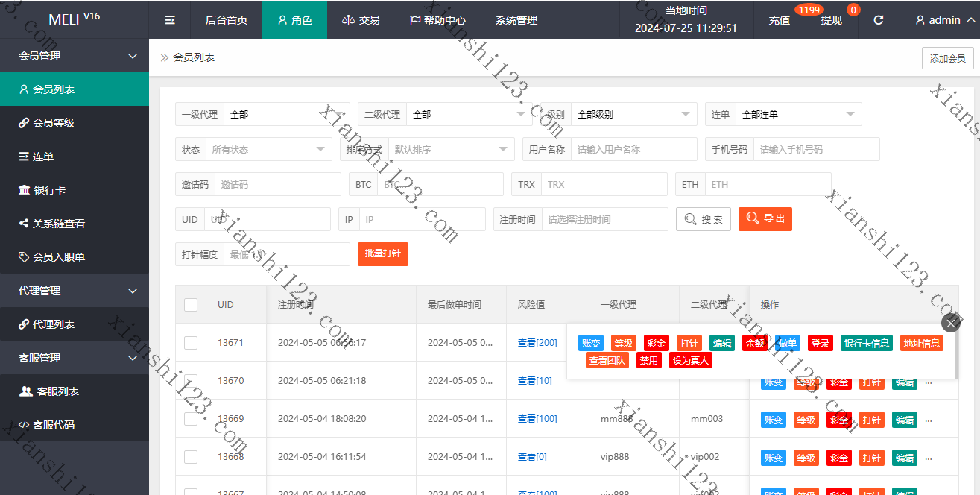This screenshot has width=980, height=495.
Task: Click the tag icon beside 会员入职单
Action: tap(24, 257)
